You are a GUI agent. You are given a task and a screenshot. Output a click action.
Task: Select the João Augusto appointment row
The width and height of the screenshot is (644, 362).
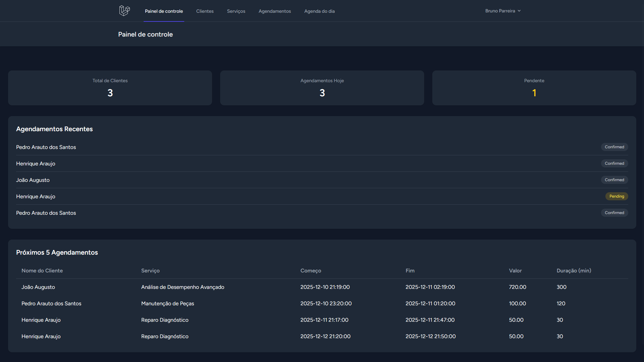[x=38, y=287]
